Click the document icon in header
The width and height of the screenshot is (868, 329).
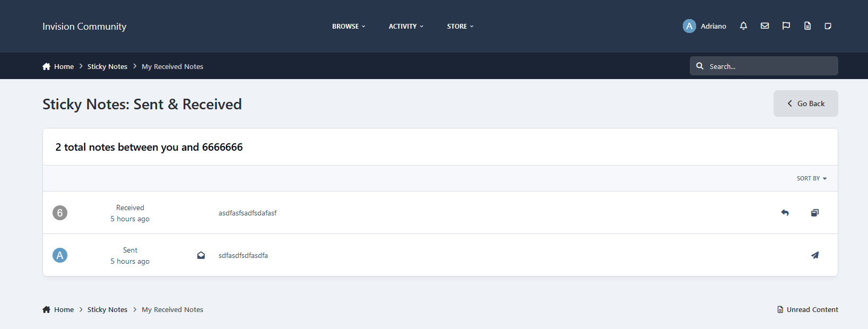click(x=807, y=26)
